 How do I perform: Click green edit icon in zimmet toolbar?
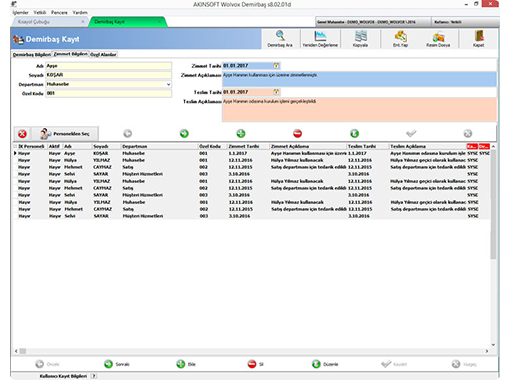tap(354, 134)
